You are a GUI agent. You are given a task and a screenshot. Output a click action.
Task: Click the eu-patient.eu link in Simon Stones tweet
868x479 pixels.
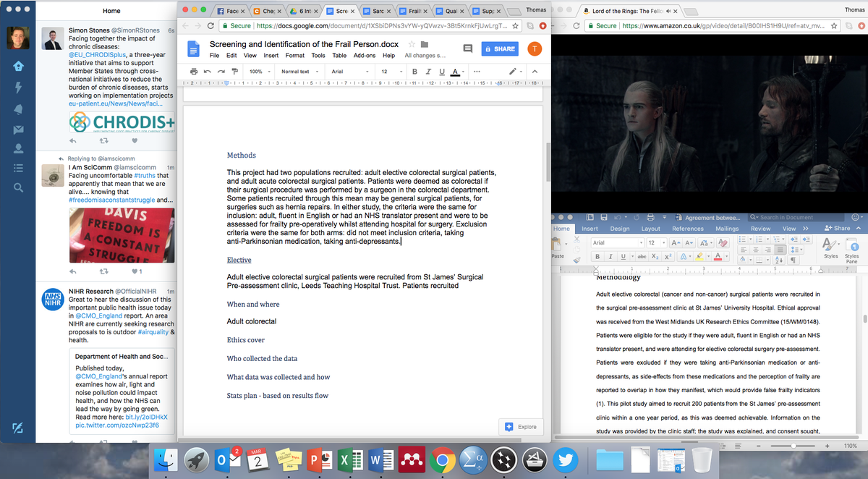(116, 104)
